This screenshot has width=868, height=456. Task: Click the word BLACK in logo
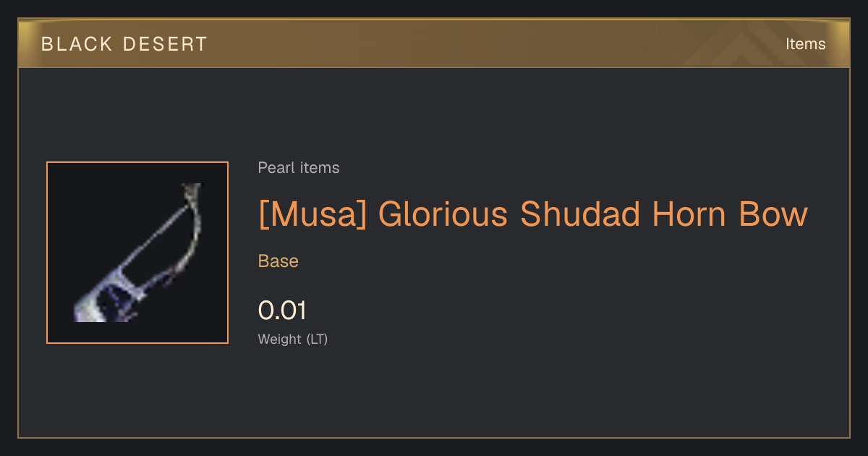(x=72, y=44)
